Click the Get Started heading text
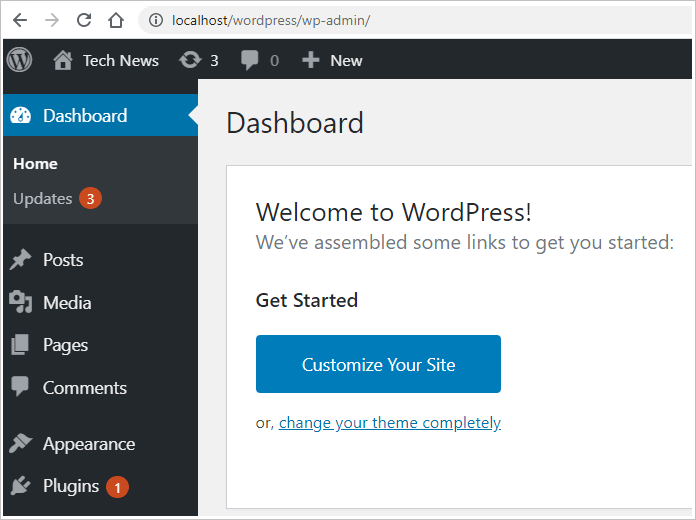 (x=307, y=300)
